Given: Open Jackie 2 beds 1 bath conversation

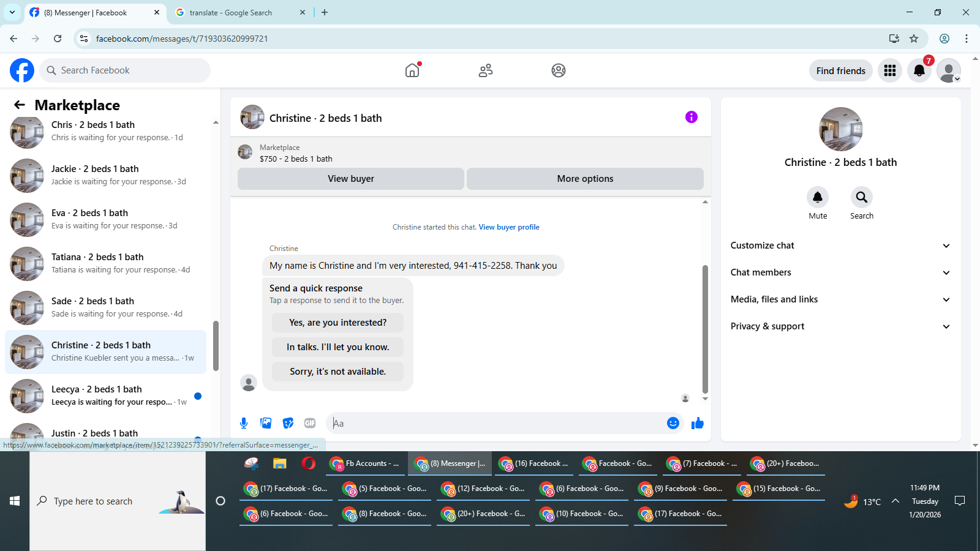Looking at the screenshot, I should 106,175.
